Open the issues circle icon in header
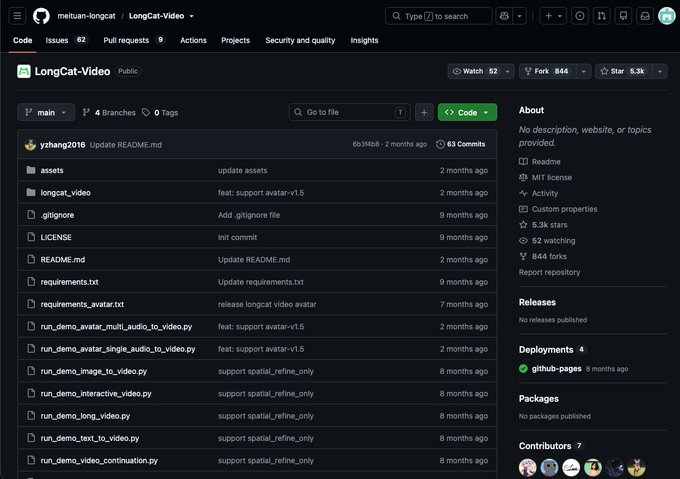Image resolution: width=680 pixels, height=479 pixels. tap(579, 16)
